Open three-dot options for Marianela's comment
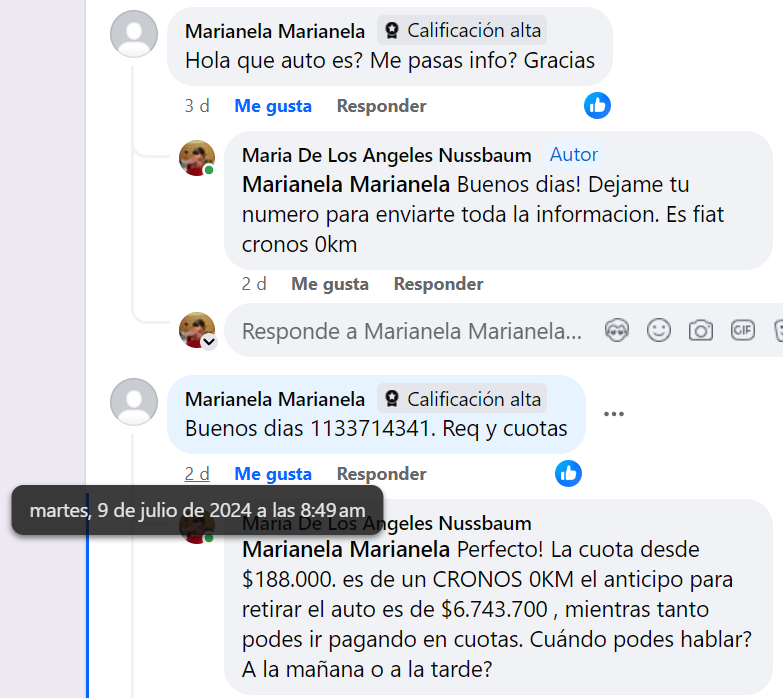The image size is (783, 698). 614,414
